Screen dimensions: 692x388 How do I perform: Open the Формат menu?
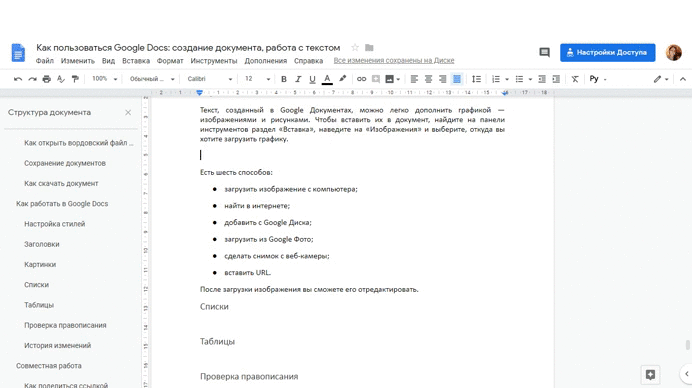click(170, 61)
